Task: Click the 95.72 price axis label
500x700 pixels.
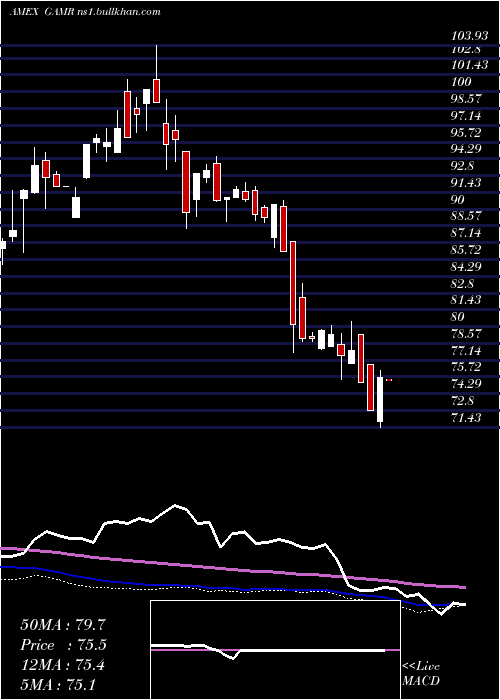Action: pos(467,133)
